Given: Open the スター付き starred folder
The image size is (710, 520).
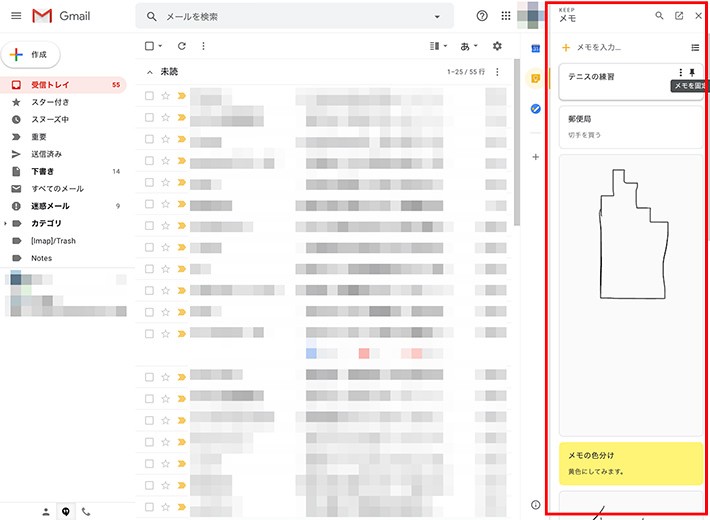Looking at the screenshot, I should point(63,102).
